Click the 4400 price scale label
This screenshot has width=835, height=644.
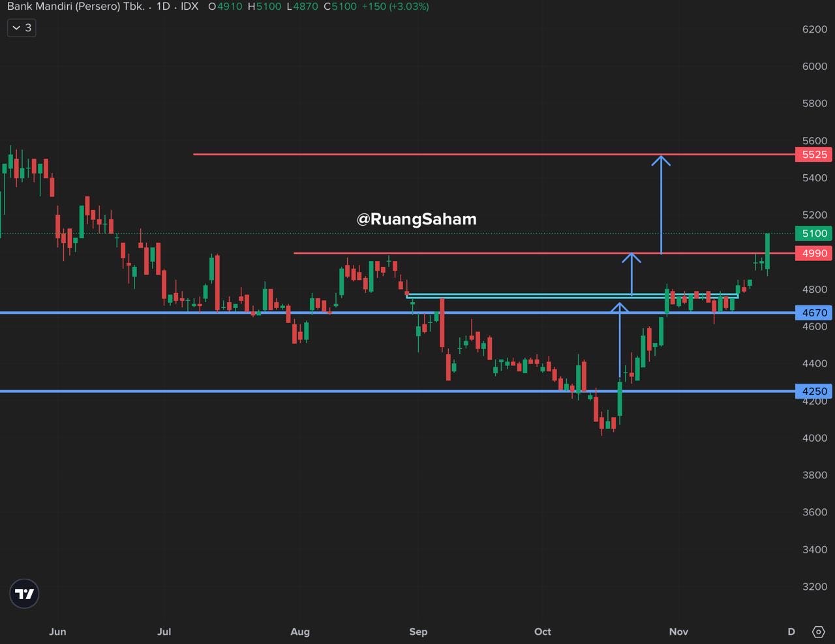[x=815, y=364]
